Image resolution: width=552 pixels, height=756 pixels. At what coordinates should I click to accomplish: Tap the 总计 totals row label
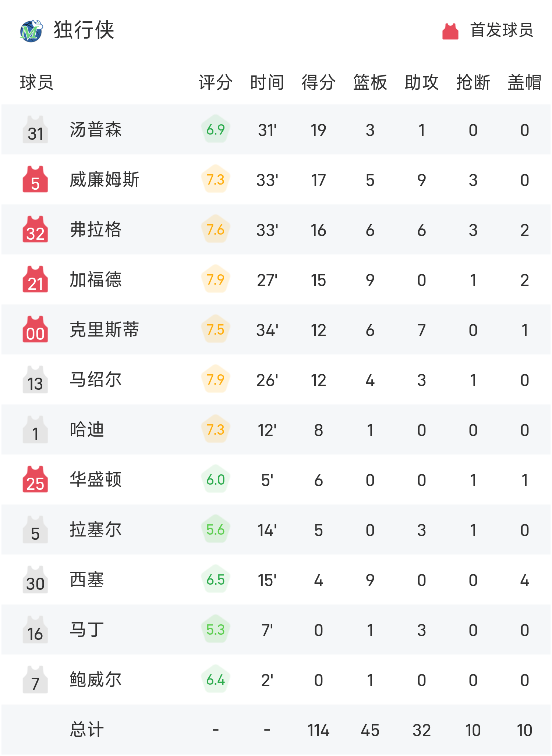point(87,730)
